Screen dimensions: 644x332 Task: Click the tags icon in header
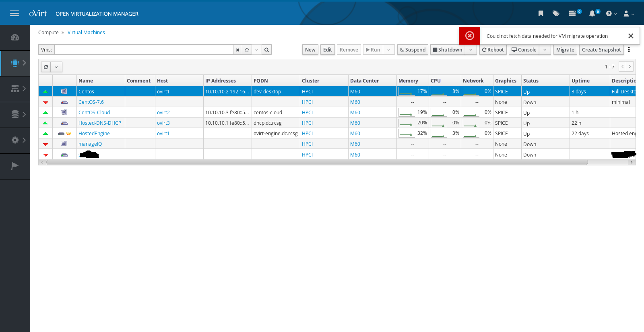pos(556,14)
